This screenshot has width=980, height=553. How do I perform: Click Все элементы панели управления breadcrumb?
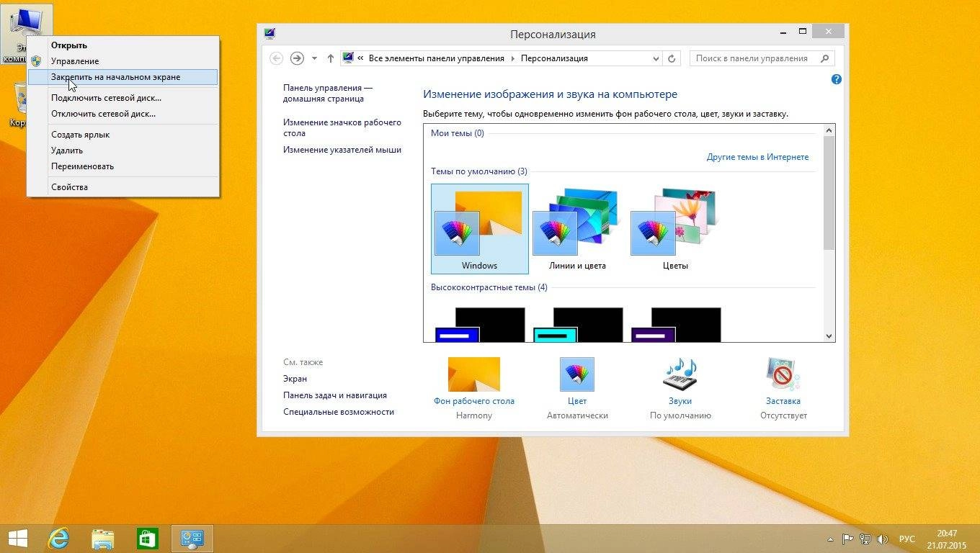[437, 58]
